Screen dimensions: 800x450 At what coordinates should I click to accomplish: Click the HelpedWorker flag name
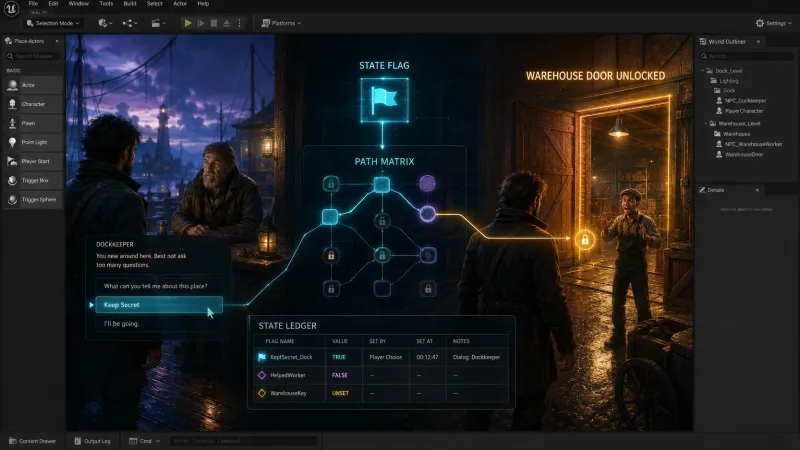288,375
